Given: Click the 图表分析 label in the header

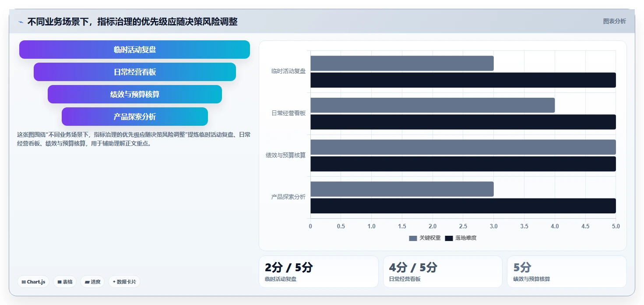Looking at the screenshot, I should pos(614,21).
